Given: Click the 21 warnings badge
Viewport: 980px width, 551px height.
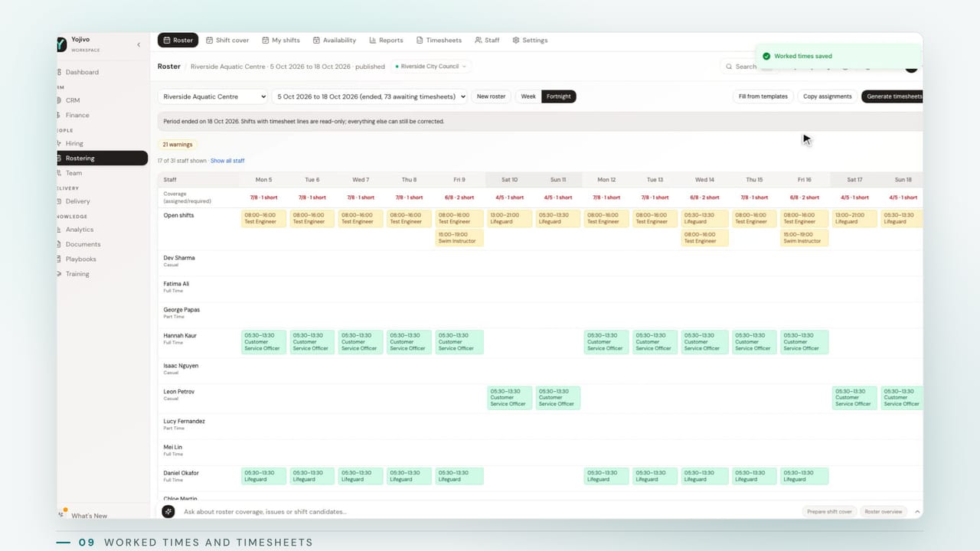Looking at the screenshot, I should click(177, 144).
